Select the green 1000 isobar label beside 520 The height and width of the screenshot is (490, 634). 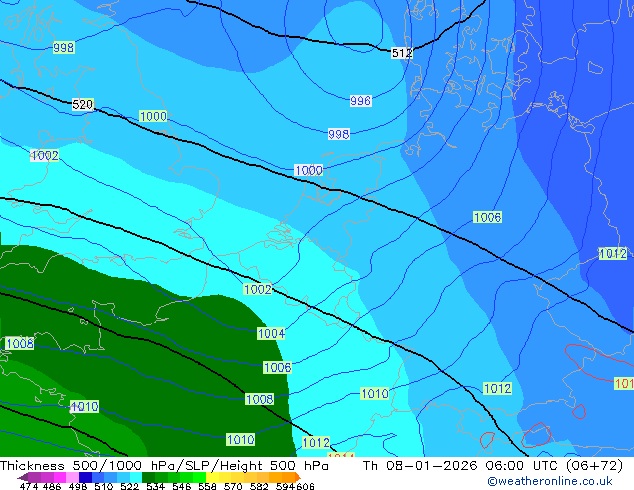point(153,116)
